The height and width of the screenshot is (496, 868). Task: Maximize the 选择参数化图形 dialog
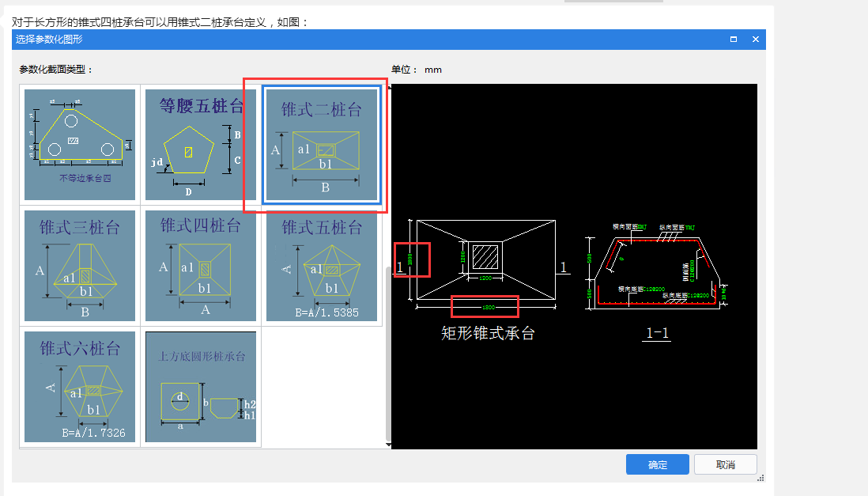pos(734,40)
